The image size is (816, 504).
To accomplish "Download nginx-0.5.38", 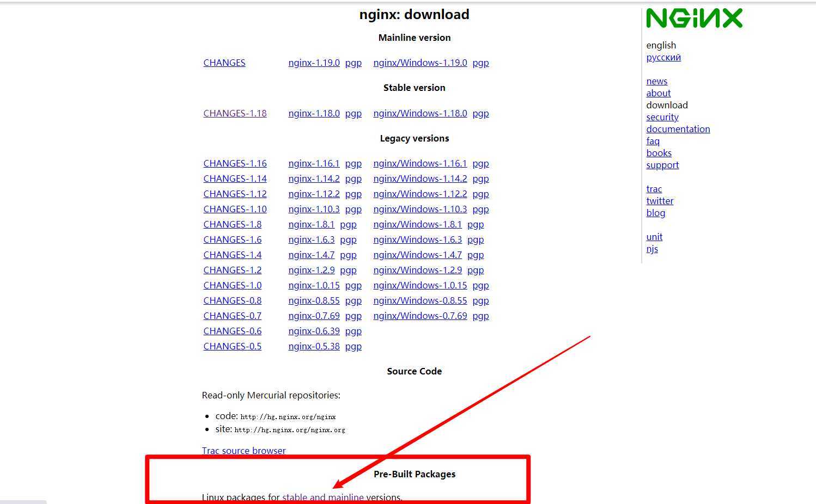I will (314, 346).
